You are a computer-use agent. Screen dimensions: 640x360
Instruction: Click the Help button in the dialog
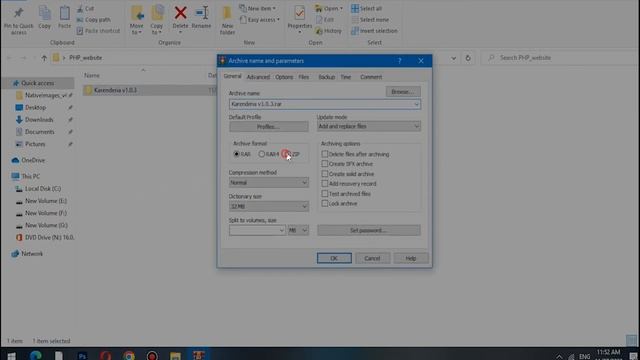click(411, 258)
